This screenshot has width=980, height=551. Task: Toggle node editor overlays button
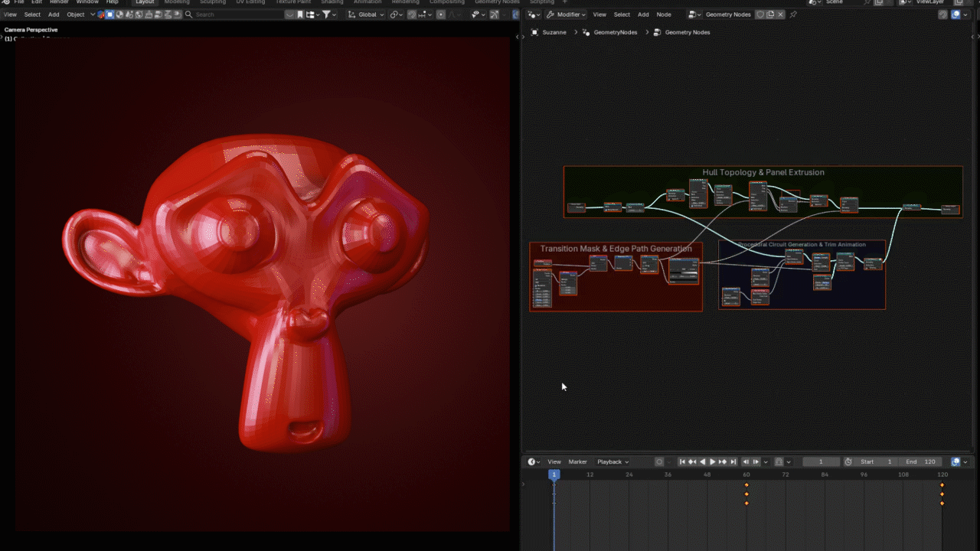[955, 15]
